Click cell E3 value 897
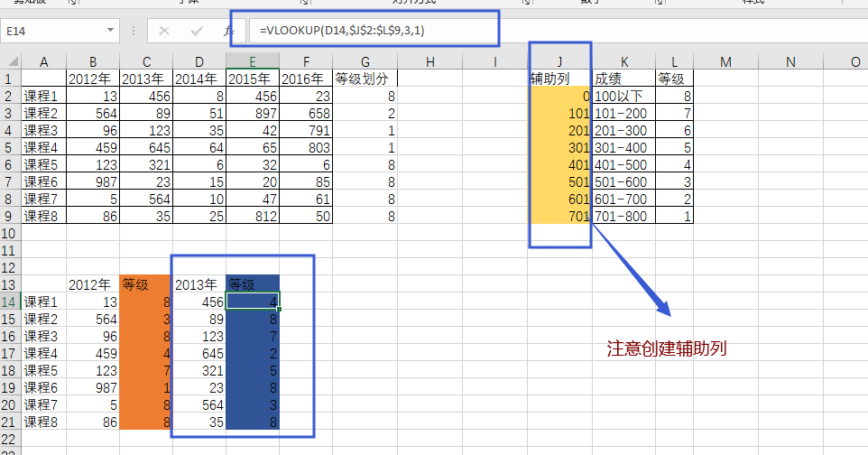 click(x=253, y=113)
